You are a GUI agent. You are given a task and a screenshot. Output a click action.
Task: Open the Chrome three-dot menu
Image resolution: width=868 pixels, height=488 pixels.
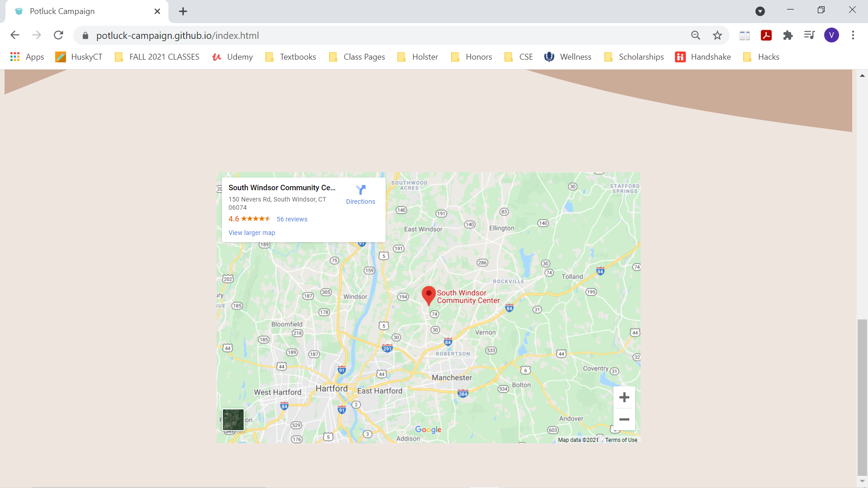pyautogui.click(x=853, y=35)
